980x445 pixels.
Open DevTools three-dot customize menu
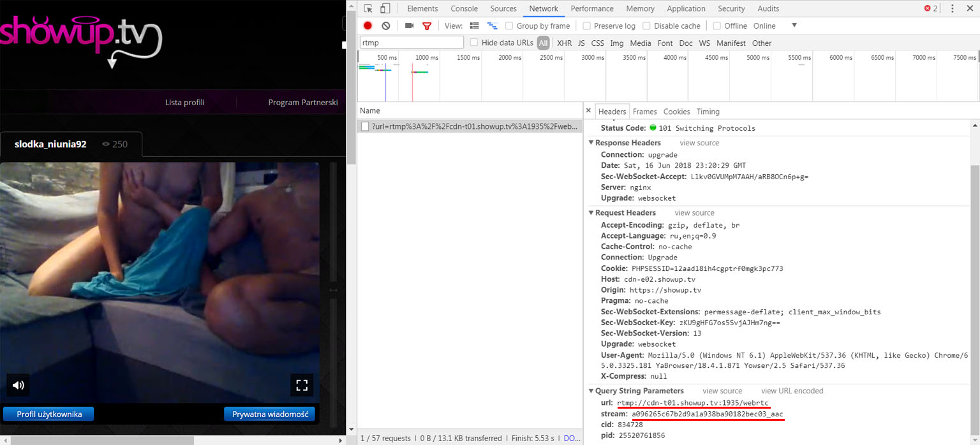click(953, 9)
